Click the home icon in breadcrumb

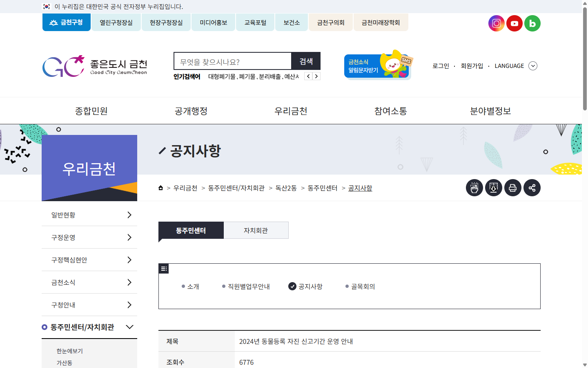coord(161,188)
